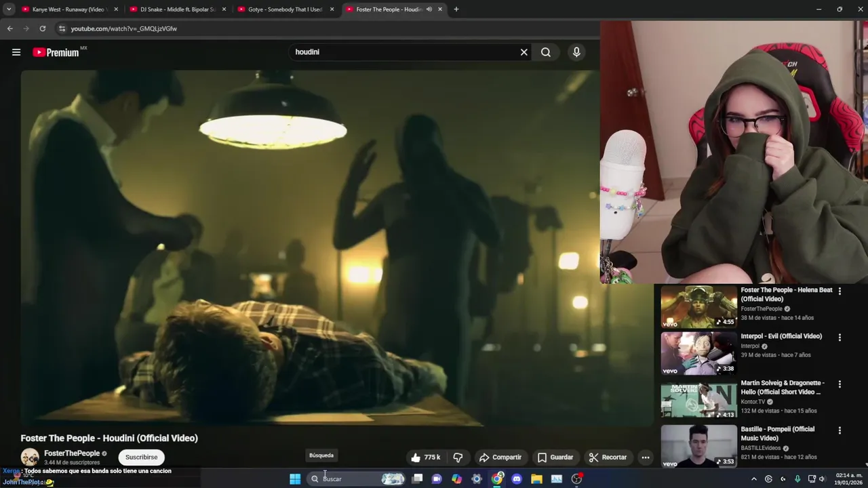Close the Gotye tab
Screen dimensions: 868x488
[x=332, y=9]
